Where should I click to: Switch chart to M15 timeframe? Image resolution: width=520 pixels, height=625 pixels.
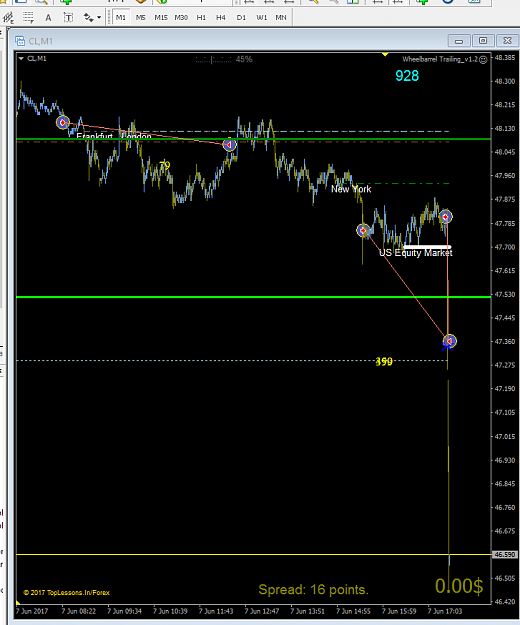pos(161,18)
